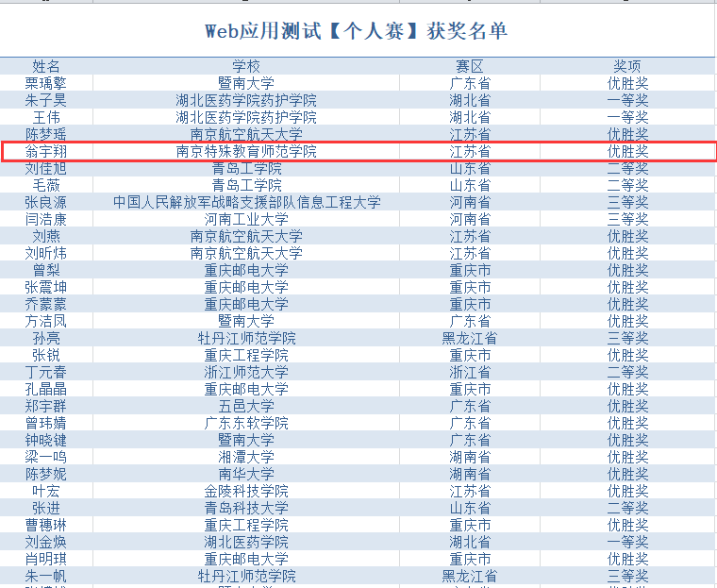The height and width of the screenshot is (588, 717).
Task: Select the 学校 column header cell
Action: coord(246,66)
